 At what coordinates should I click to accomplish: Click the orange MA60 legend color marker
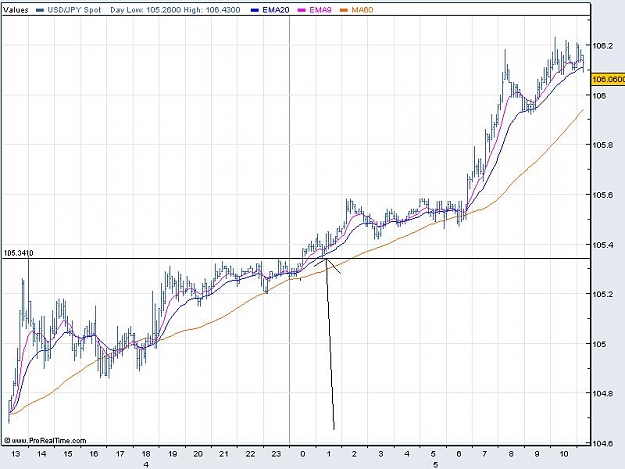(x=344, y=10)
